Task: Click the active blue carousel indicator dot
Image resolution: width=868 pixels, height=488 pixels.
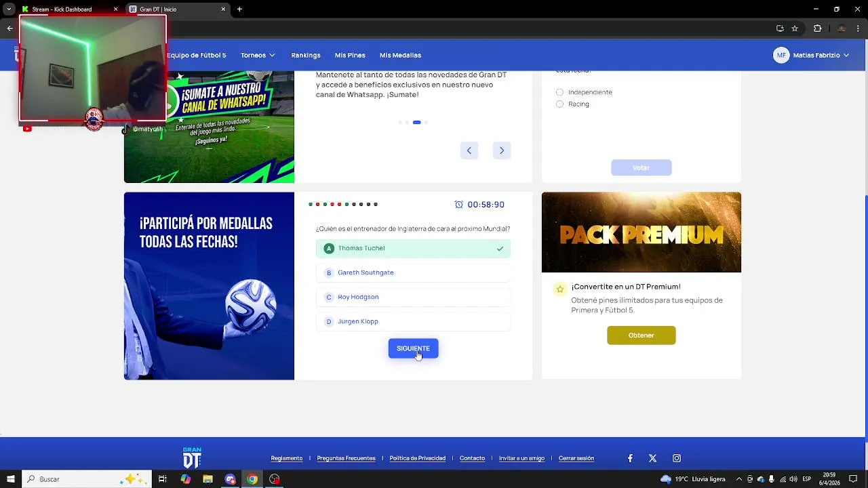Action: coord(416,123)
